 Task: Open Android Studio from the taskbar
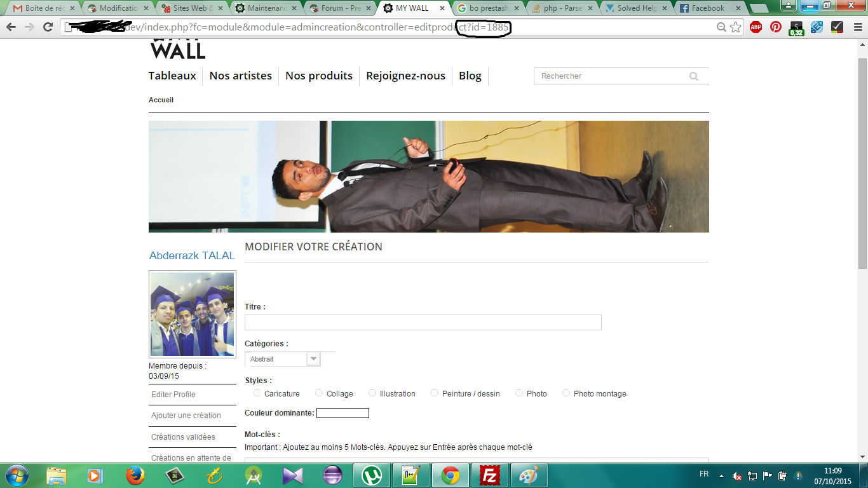(x=254, y=475)
